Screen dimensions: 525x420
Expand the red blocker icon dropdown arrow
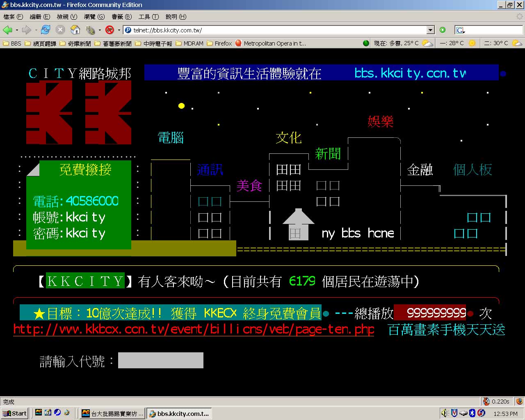[x=119, y=30]
